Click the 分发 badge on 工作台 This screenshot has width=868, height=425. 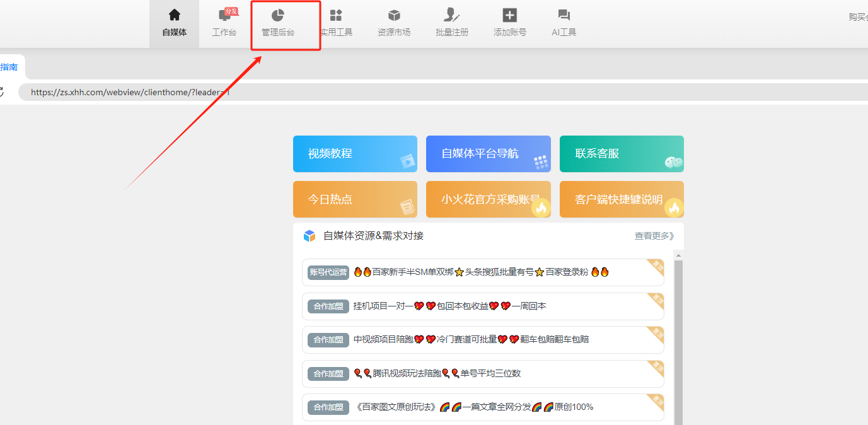point(231,11)
